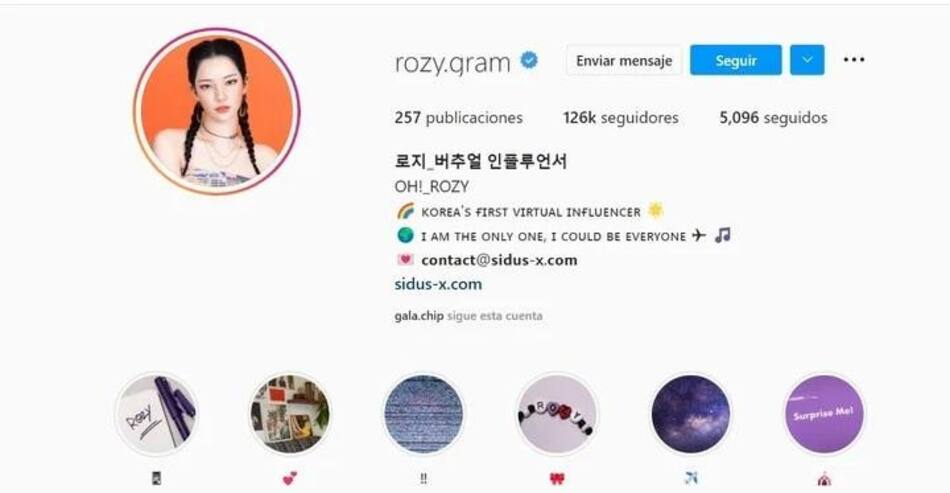
Task: Open the galaxy night sky highlight
Action: (x=691, y=414)
